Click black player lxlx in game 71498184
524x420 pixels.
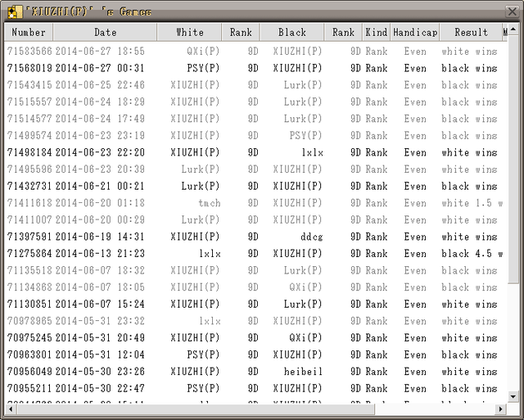pyautogui.click(x=312, y=152)
